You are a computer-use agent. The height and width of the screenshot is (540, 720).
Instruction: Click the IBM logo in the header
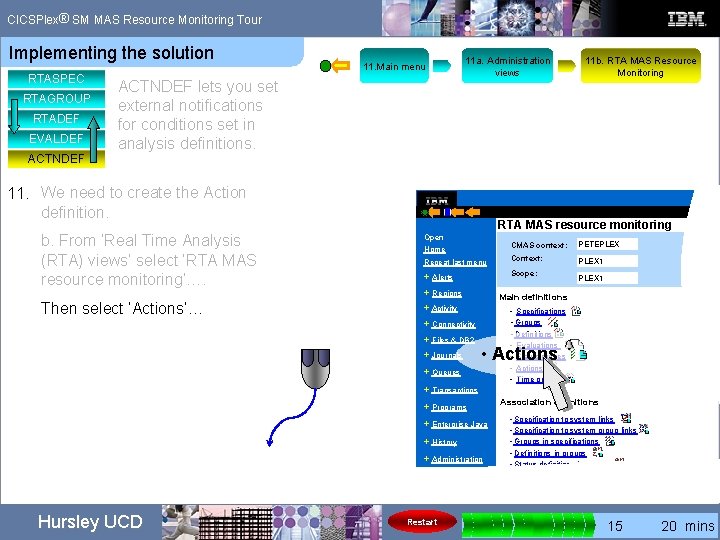[686, 19]
